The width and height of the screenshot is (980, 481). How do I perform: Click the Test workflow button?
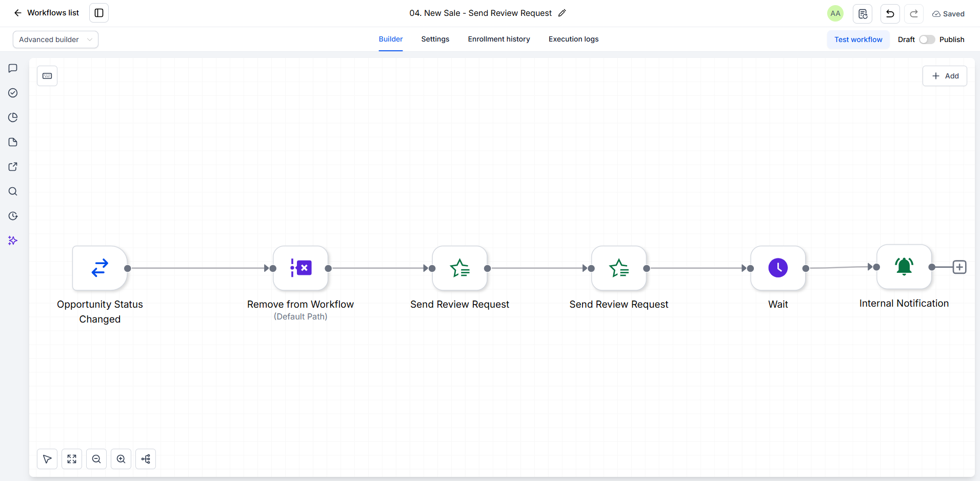pos(858,39)
